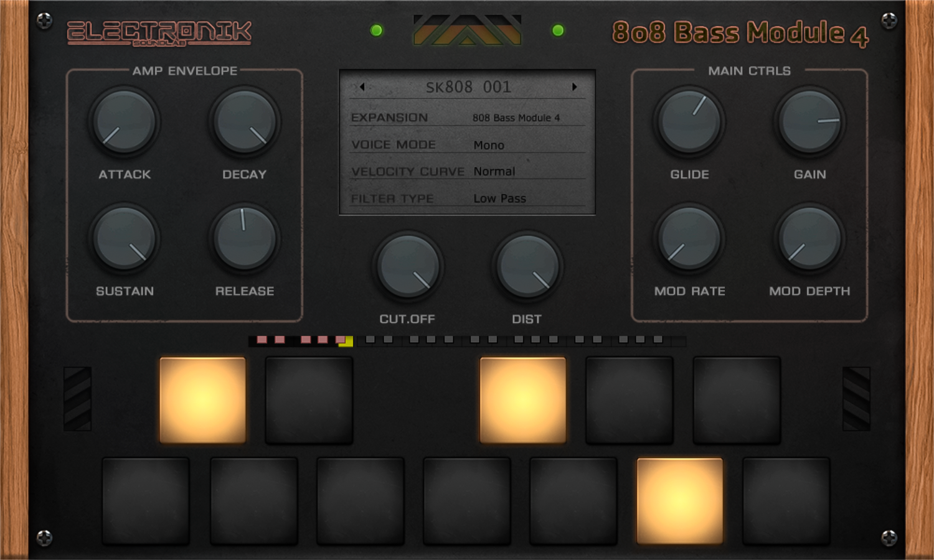Click the Glide knob

(x=689, y=121)
